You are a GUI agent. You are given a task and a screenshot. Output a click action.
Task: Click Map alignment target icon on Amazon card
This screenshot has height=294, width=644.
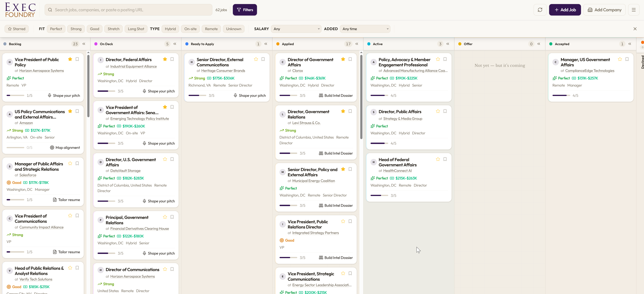[x=52, y=148]
